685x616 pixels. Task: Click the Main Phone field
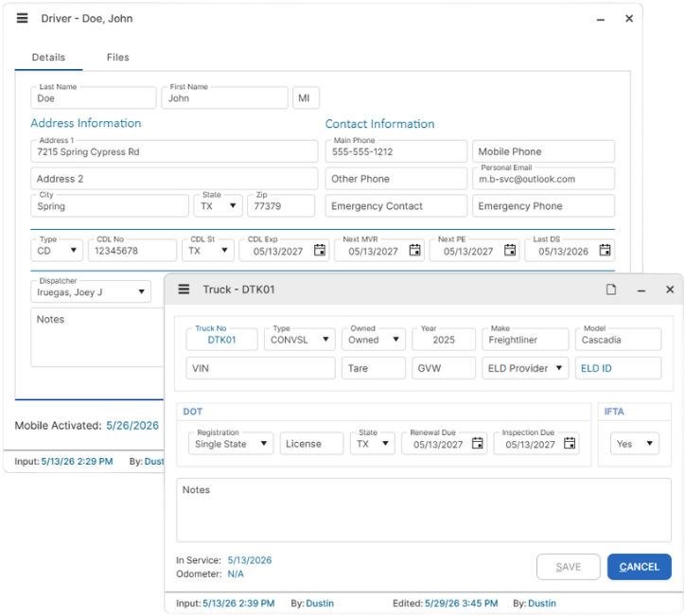pyautogui.click(x=395, y=151)
